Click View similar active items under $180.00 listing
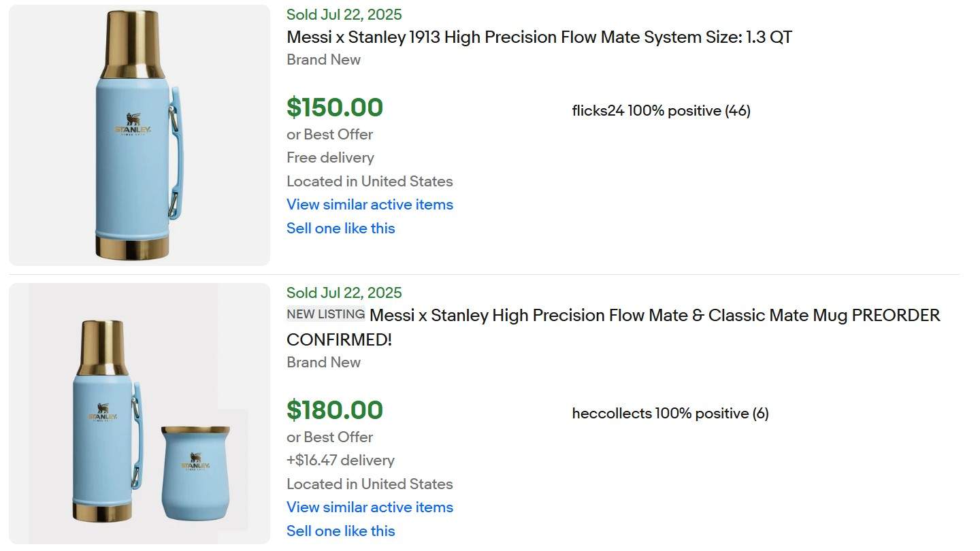The image size is (980, 551). click(x=370, y=507)
